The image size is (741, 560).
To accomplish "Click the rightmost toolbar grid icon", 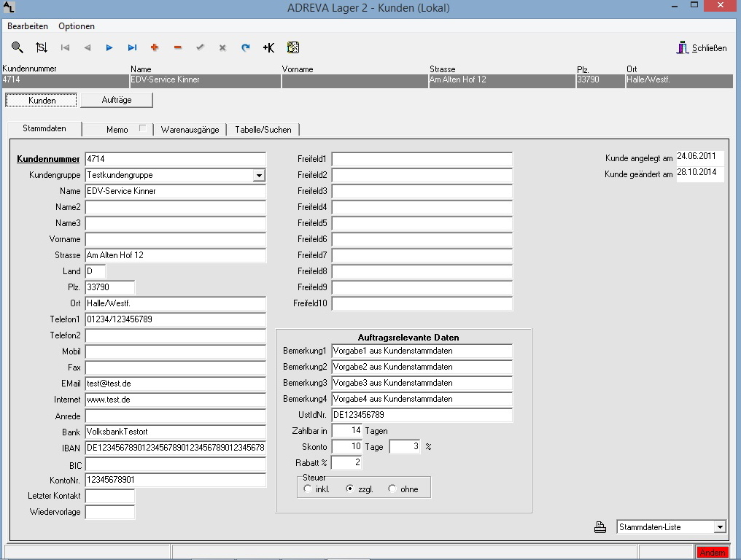I will (293, 47).
